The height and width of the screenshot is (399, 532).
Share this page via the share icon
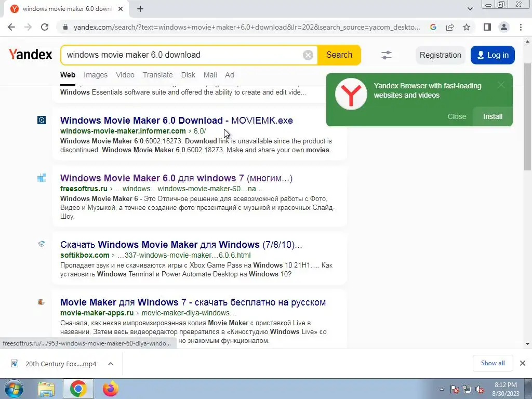click(450, 27)
